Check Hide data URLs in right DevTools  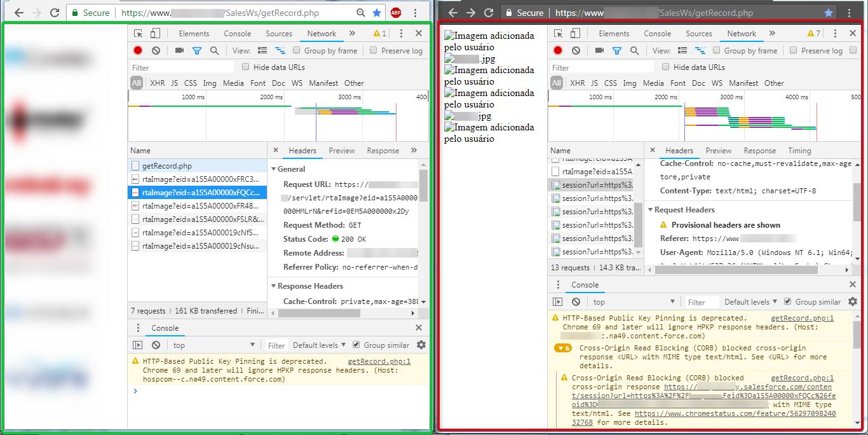665,67
